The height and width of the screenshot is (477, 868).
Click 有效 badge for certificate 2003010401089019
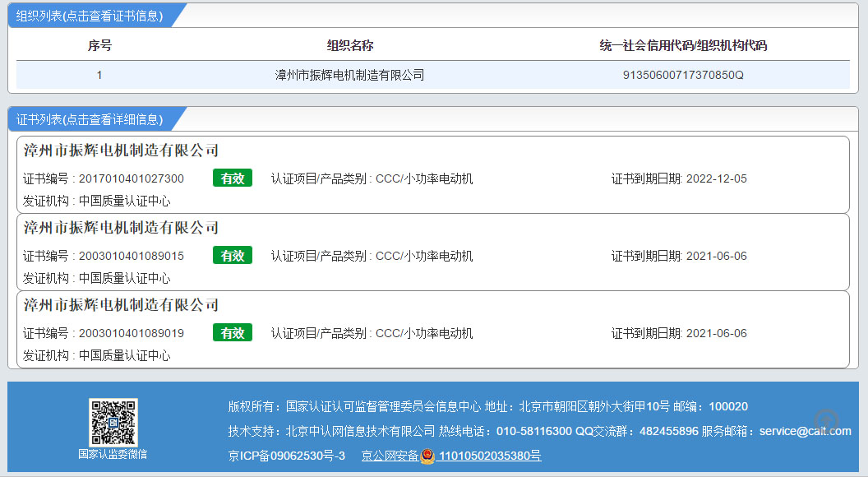click(x=233, y=333)
